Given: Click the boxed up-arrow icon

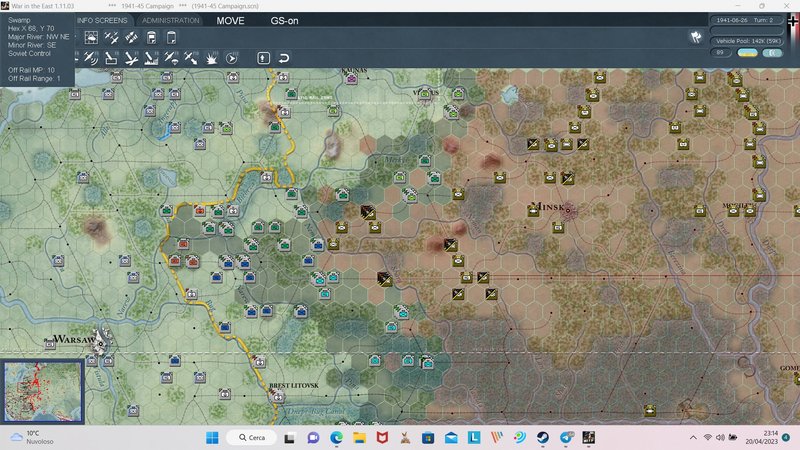Looking at the screenshot, I should coord(263,58).
